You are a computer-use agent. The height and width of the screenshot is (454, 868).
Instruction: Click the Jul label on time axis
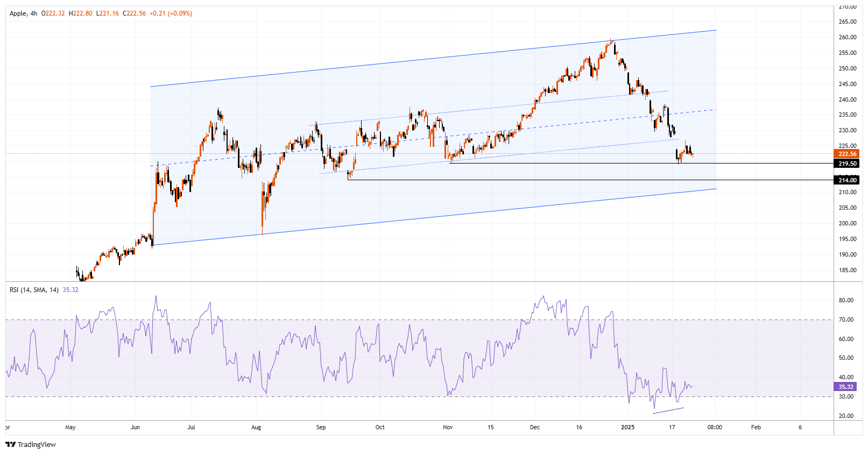(191, 428)
